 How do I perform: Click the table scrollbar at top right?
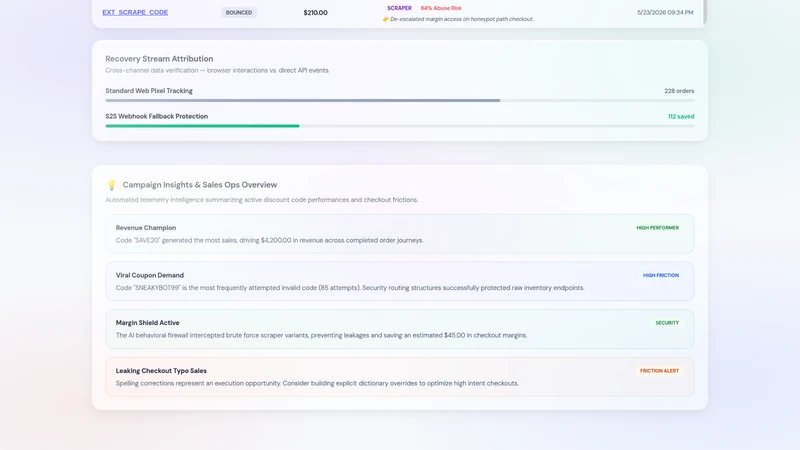pyautogui.click(x=705, y=12)
